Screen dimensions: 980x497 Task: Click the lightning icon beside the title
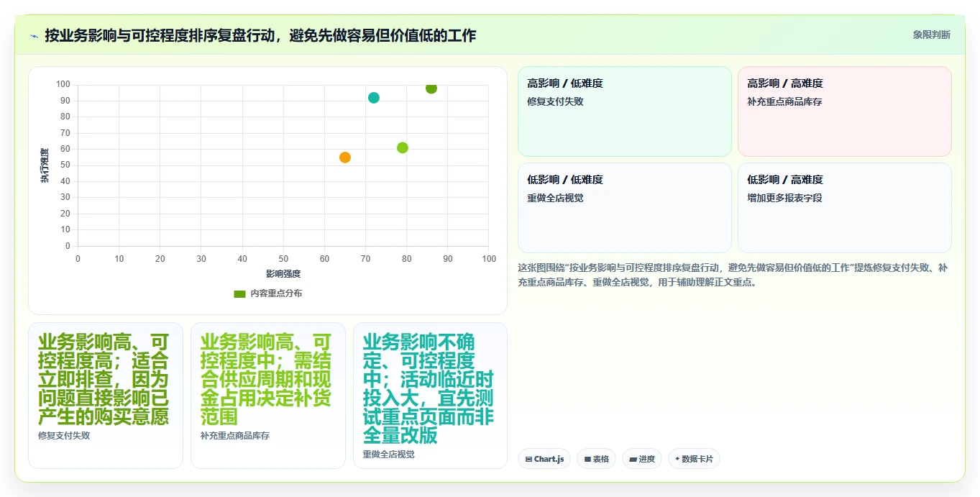[x=34, y=36]
